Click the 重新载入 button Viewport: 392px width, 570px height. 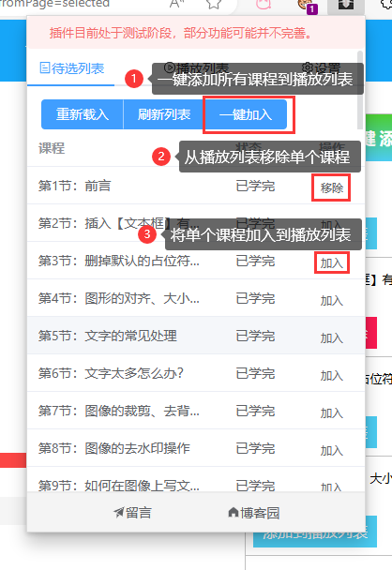pos(83,114)
